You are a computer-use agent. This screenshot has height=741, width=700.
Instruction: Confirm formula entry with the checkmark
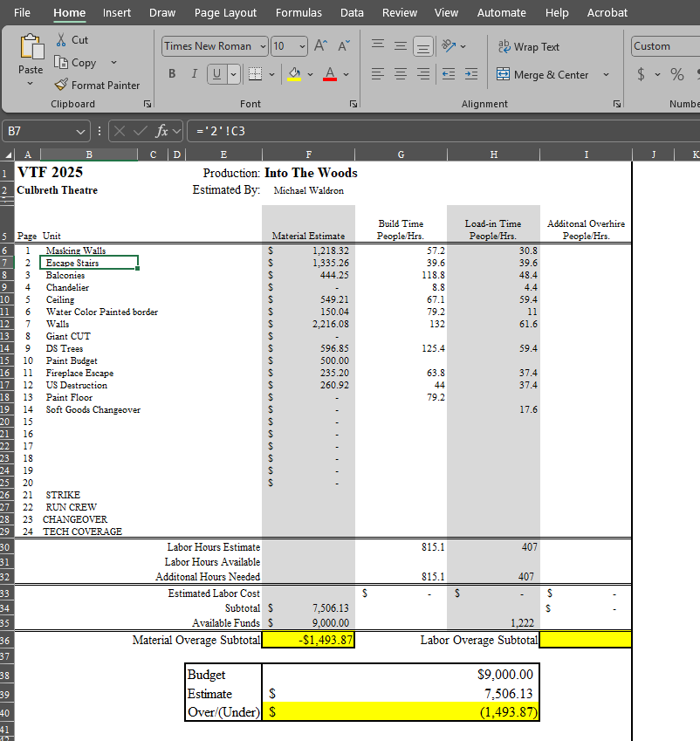pyautogui.click(x=140, y=131)
